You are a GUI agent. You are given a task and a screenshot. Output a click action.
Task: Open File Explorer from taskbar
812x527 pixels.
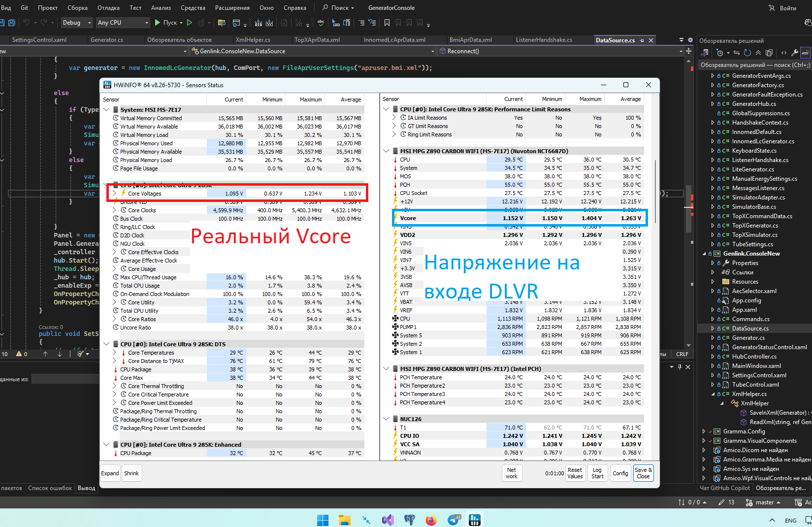click(344, 520)
